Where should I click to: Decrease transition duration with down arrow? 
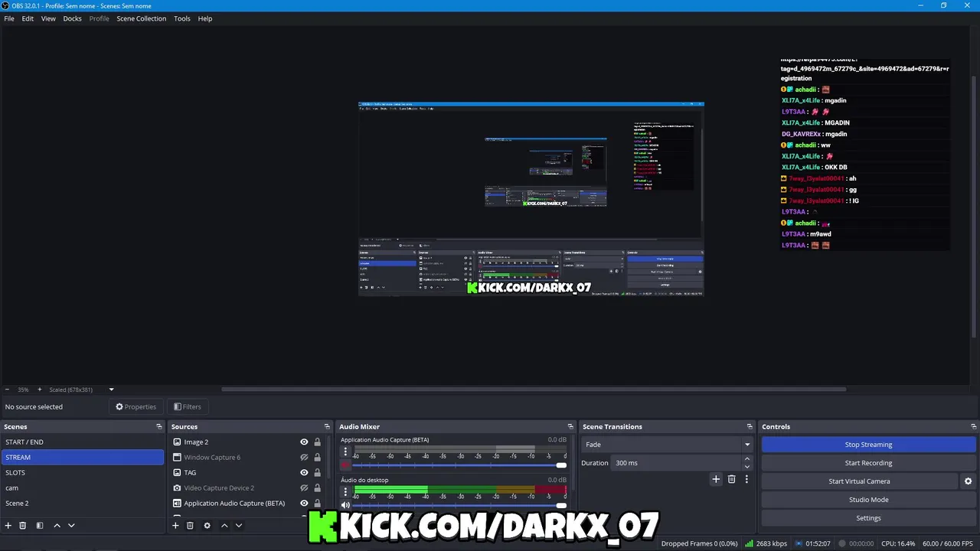747,467
